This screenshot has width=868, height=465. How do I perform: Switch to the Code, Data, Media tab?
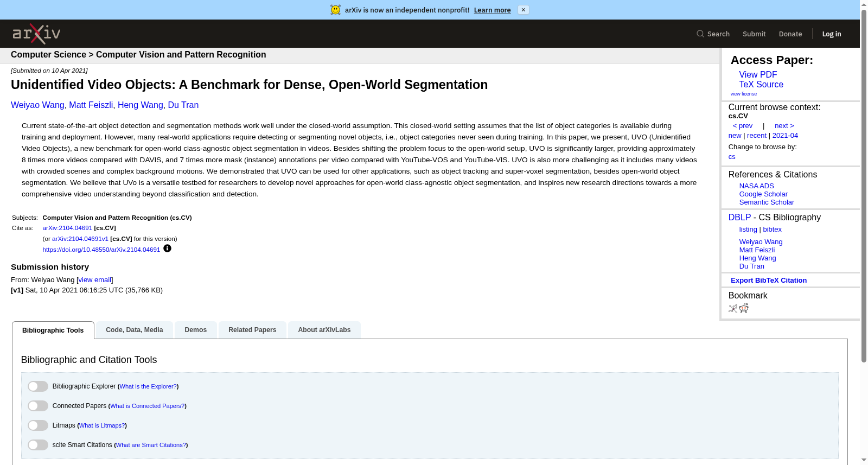[x=135, y=330]
